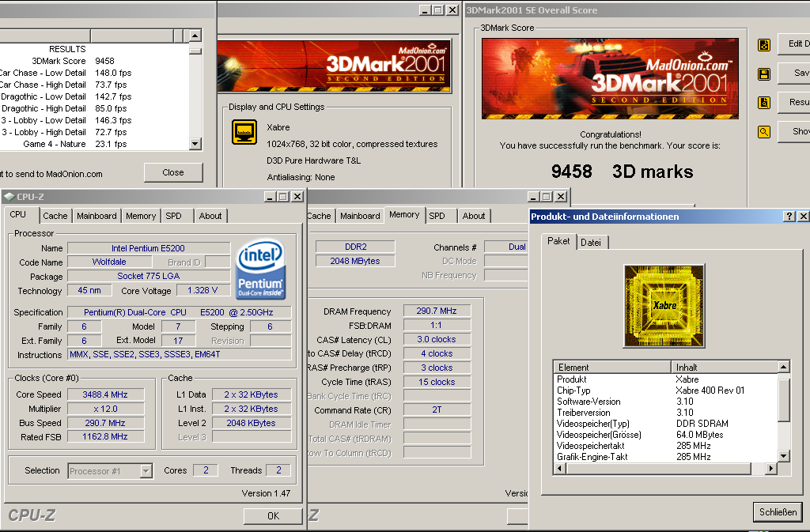Viewport: 810px width, 532px height.
Task: Open Mainboard tab in second CPU-Z window
Action: (360, 216)
